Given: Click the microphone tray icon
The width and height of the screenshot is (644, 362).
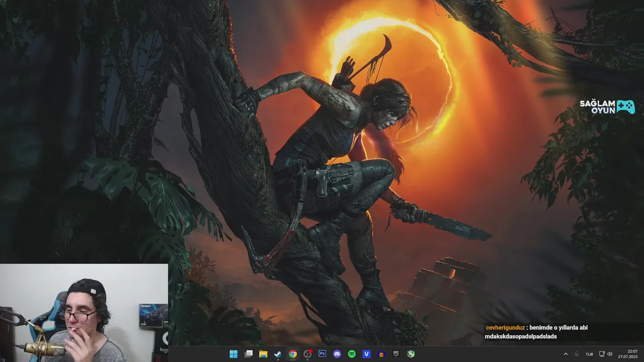Looking at the screenshot, I should (x=577, y=354).
